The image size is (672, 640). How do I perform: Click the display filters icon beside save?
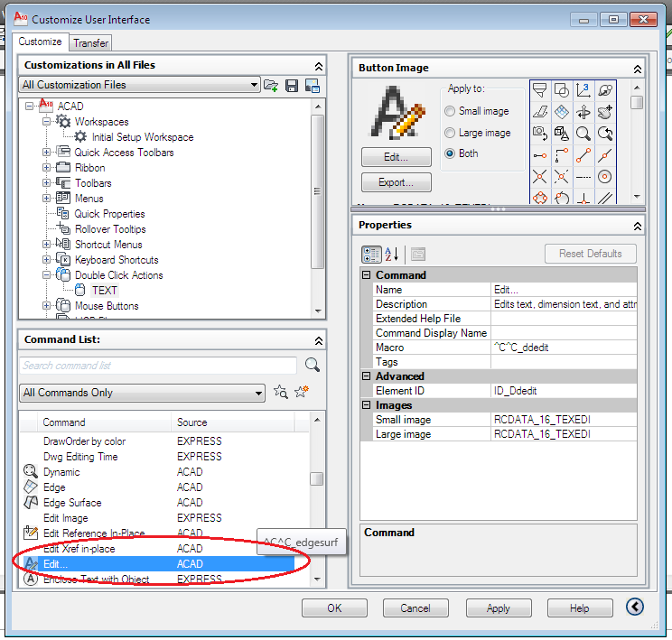tap(312, 85)
